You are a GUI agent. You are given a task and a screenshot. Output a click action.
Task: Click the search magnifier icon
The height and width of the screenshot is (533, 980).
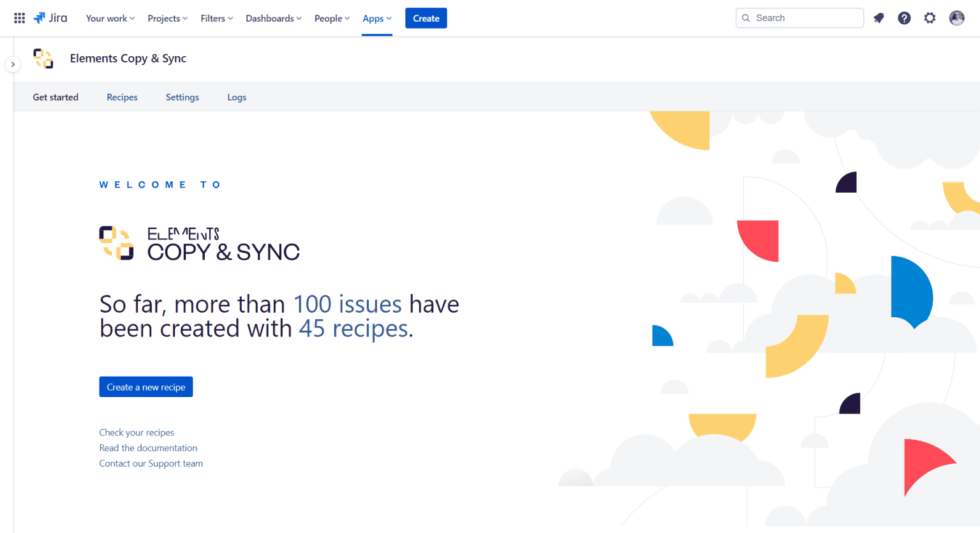point(745,18)
